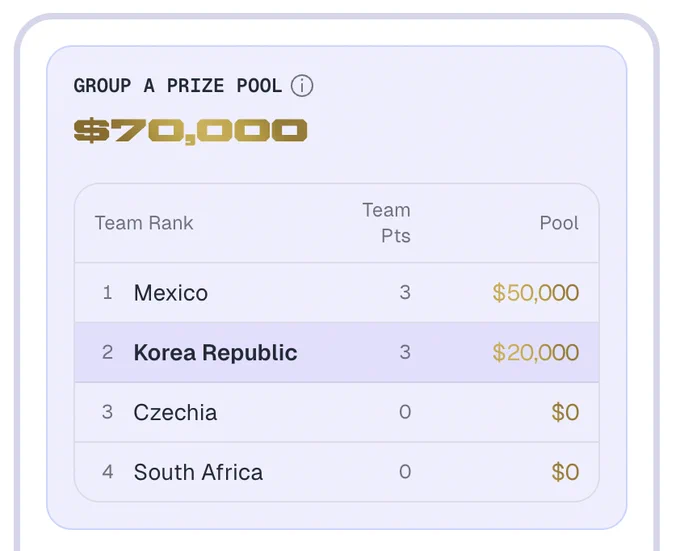Click the Team Rank column header

[x=144, y=223]
